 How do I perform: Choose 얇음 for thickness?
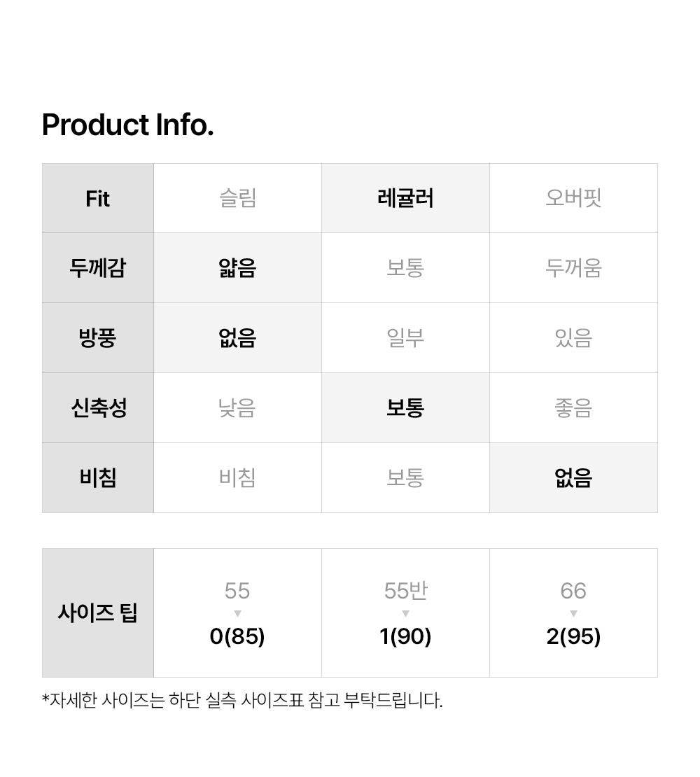click(237, 268)
